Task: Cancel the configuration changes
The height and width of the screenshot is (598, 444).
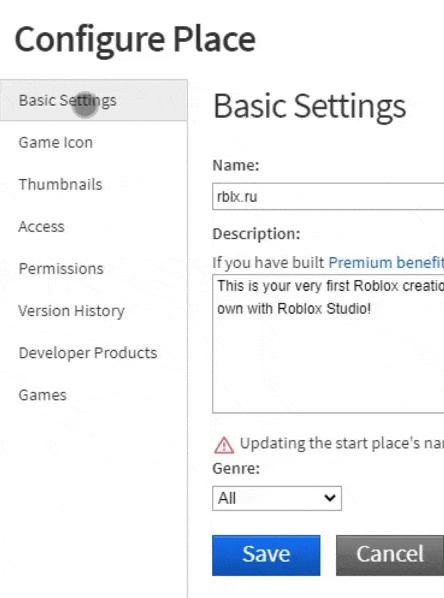Action: [x=390, y=555]
